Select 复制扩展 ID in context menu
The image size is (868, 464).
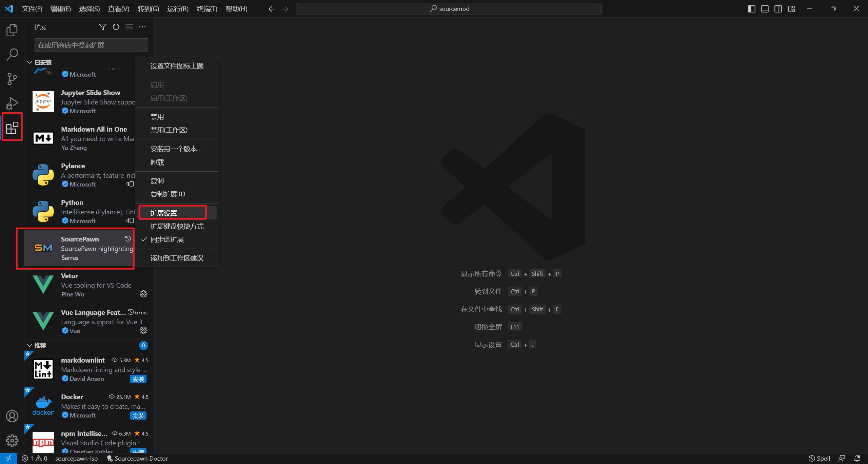pos(177,194)
